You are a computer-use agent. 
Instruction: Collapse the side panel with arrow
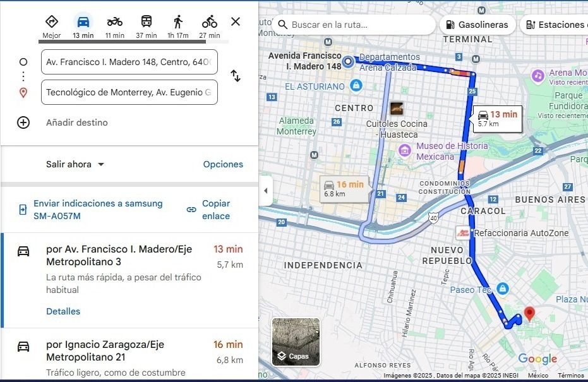click(265, 191)
